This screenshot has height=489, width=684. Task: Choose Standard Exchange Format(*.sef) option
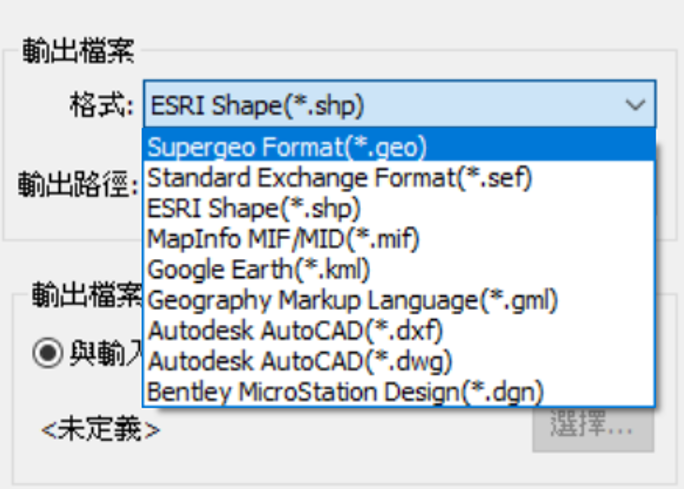tap(399, 177)
